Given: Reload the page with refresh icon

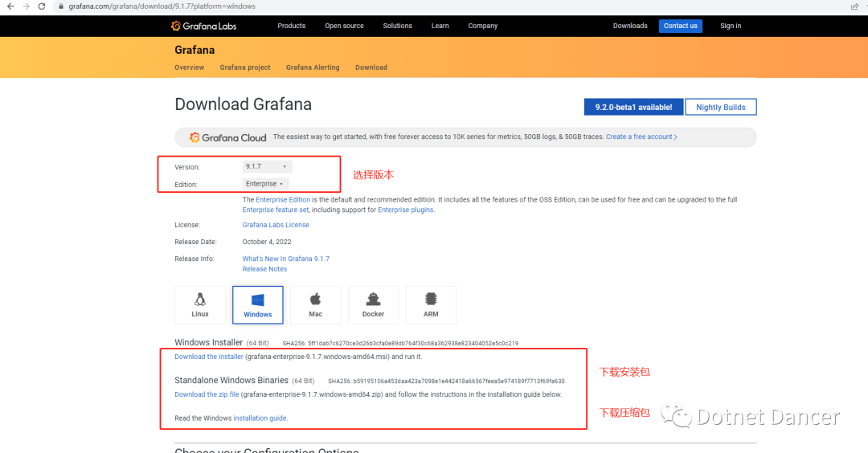Looking at the screenshot, I should tap(43, 6).
